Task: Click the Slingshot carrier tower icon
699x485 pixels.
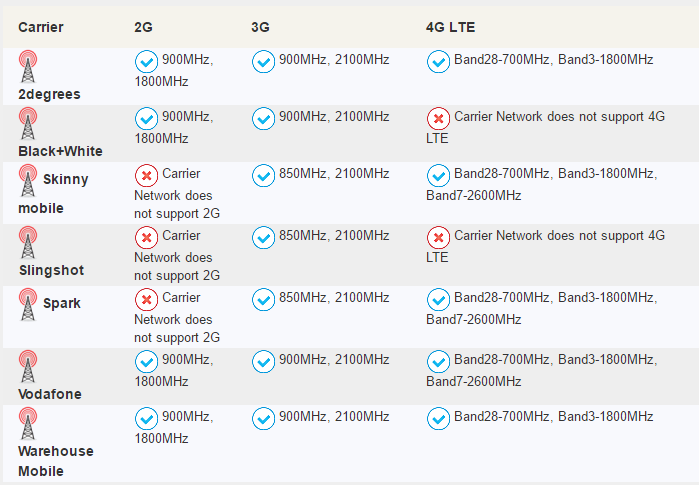Action: pos(28,242)
